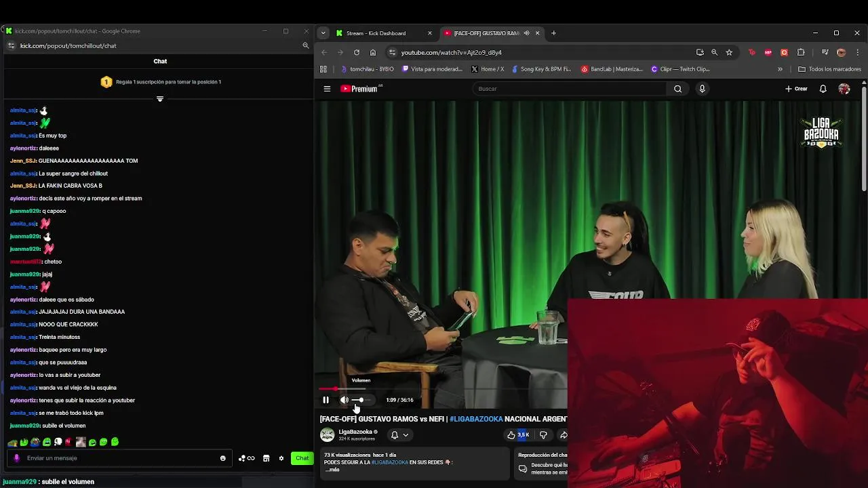The height and width of the screenshot is (488, 868).
Task: Open Home / X bookmark
Action: point(487,69)
